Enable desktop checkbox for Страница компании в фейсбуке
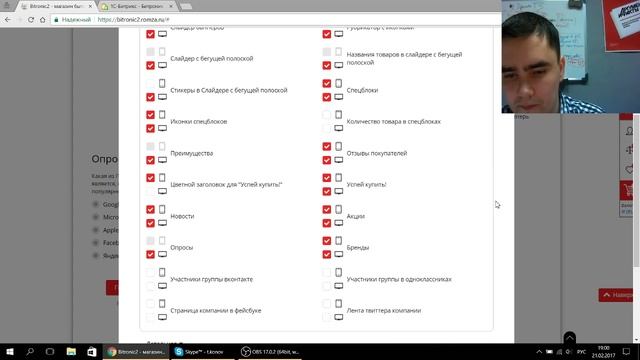Viewport: 640px width, 360px height. click(x=150, y=318)
